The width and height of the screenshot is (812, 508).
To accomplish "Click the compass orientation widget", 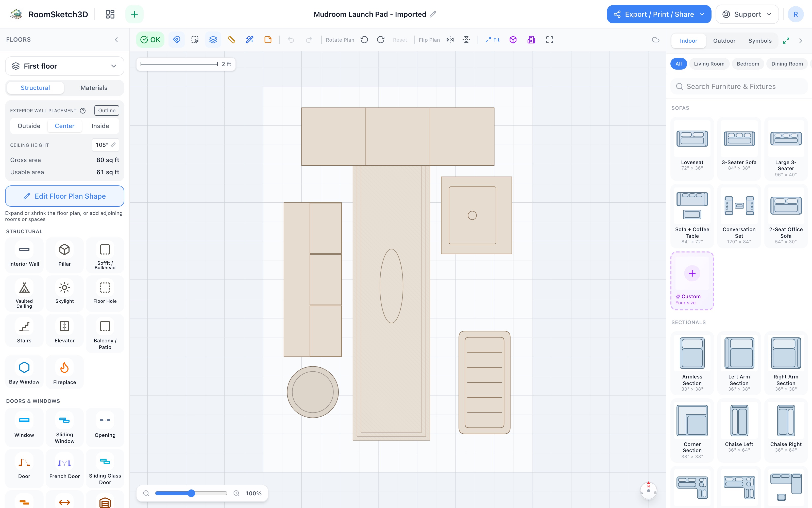I will click(648, 490).
